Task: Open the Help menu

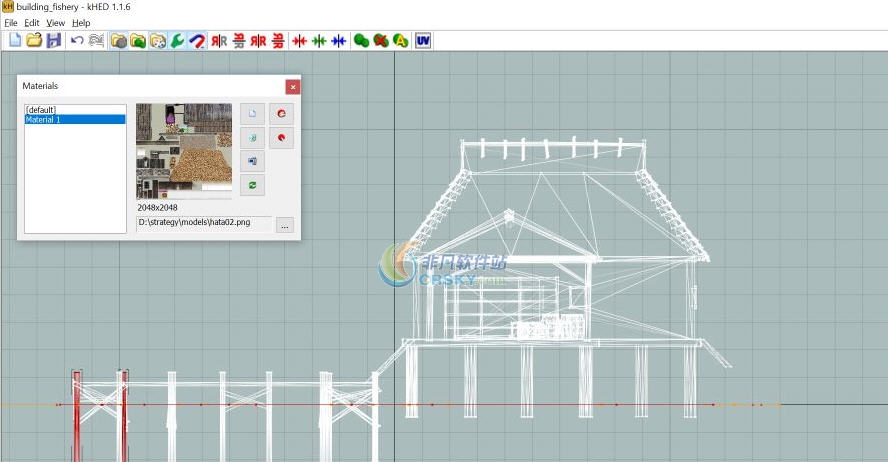Action: (81, 22)
